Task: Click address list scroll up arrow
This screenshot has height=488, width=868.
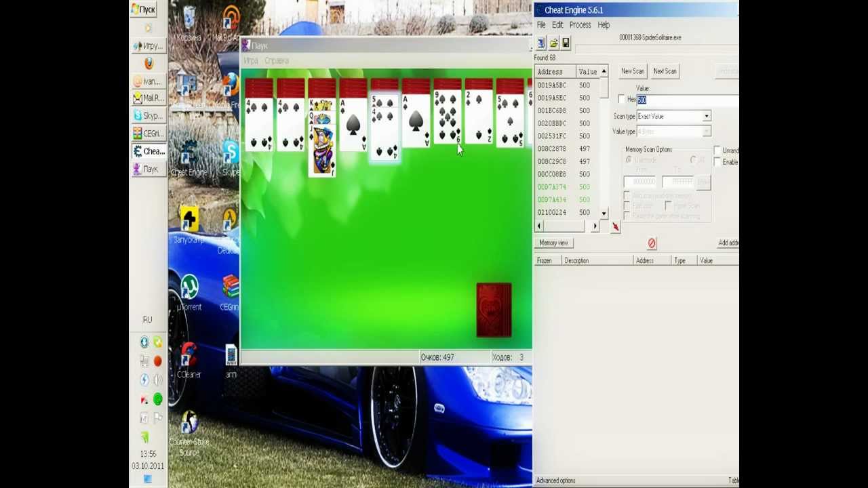Action: [604, 71]
